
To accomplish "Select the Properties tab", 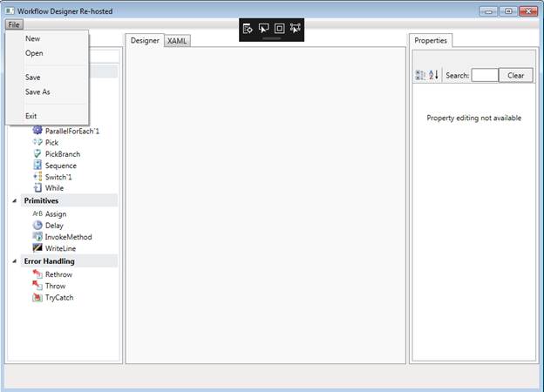I will 431,40.
